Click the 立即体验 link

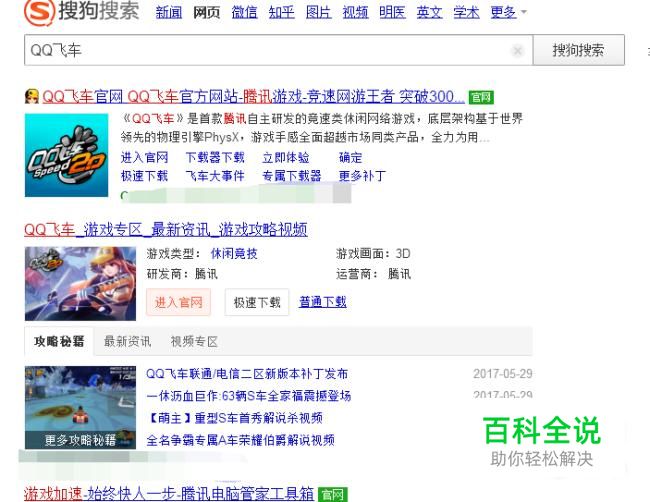click(x=286, y=158)
